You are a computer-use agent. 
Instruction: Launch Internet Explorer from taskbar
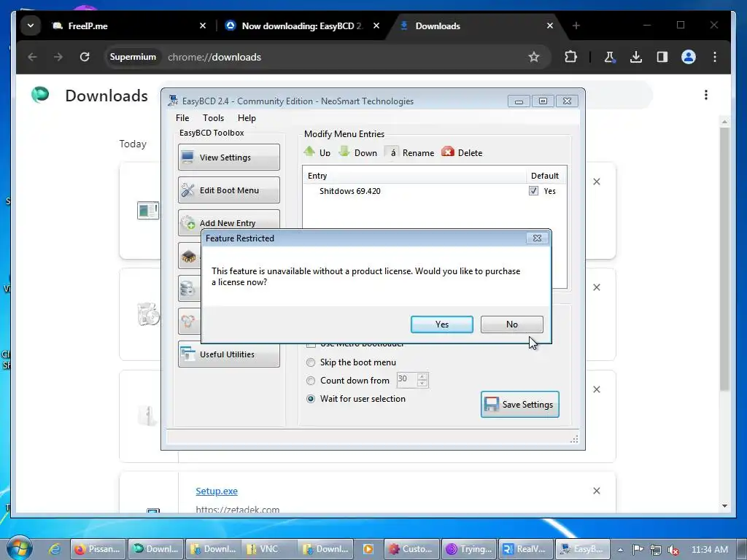point(54,549)
